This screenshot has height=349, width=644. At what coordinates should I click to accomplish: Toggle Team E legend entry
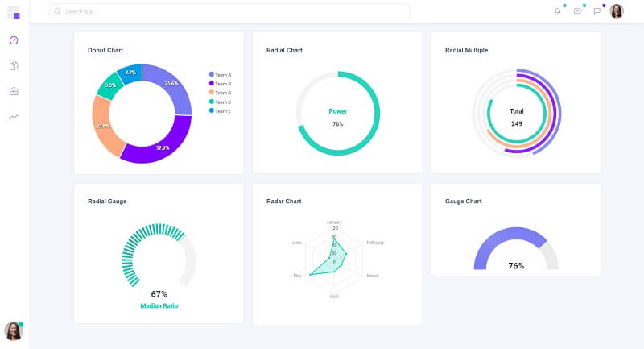pos(220,111)
